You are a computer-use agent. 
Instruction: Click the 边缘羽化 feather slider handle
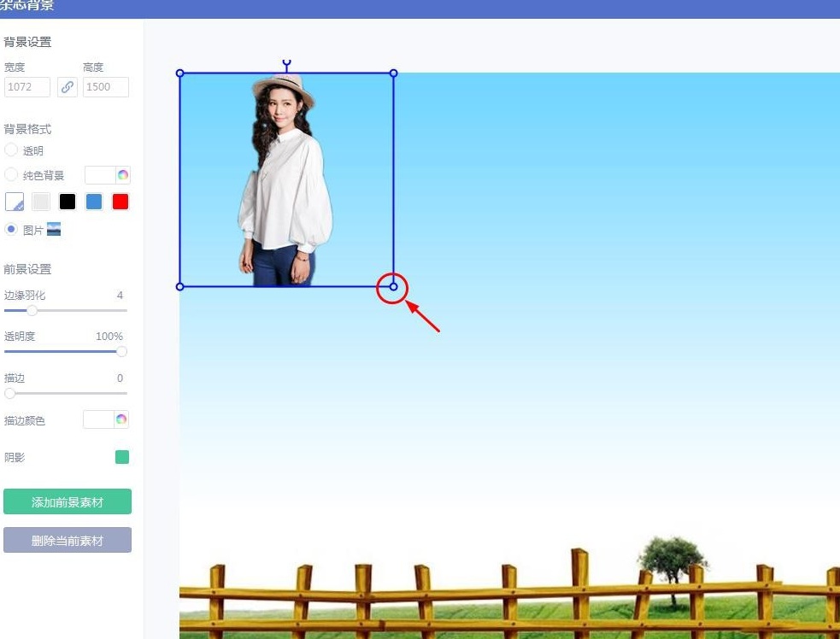32,310
